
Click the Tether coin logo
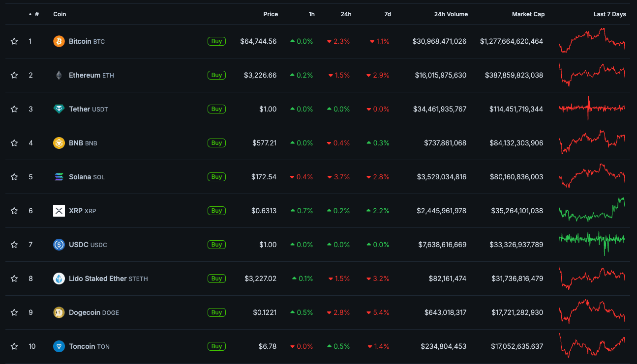59,109
